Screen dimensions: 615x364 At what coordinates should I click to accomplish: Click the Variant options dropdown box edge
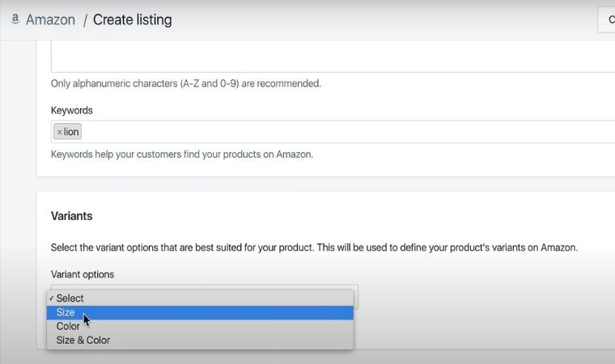pos(355,296)
